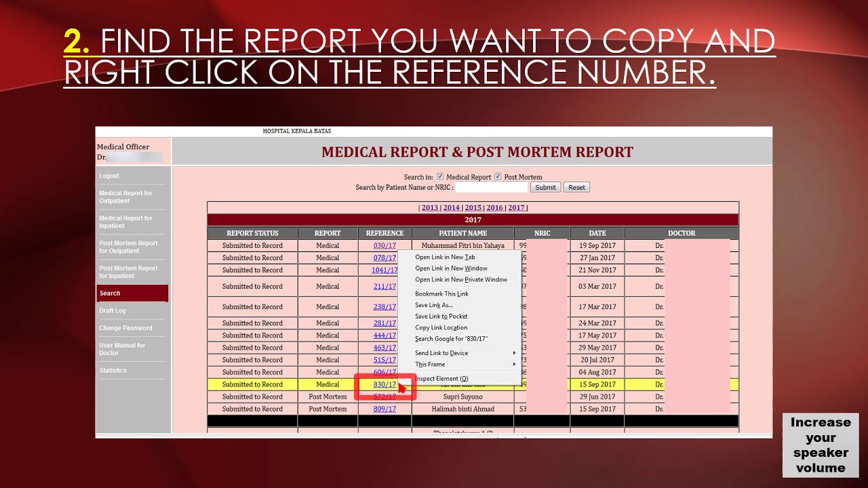Click the PATIENT NAME column header
Screen dimensions: 868x488
(463, 233)
